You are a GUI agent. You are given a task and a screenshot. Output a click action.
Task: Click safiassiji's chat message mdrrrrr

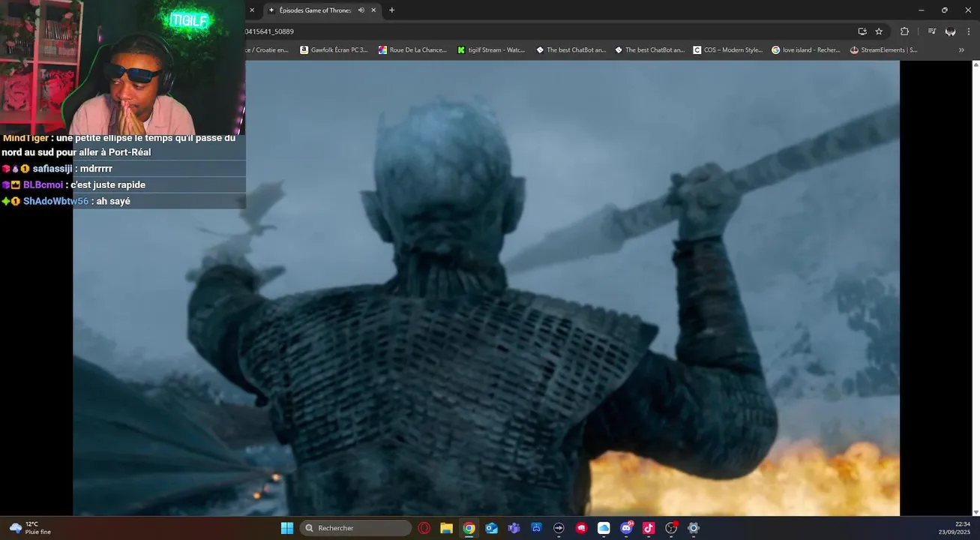tap(122, 169)
